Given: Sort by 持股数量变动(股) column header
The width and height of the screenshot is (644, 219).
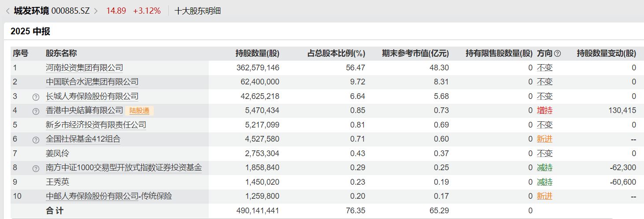Looking at the screenshot, I should coord(606,54).
